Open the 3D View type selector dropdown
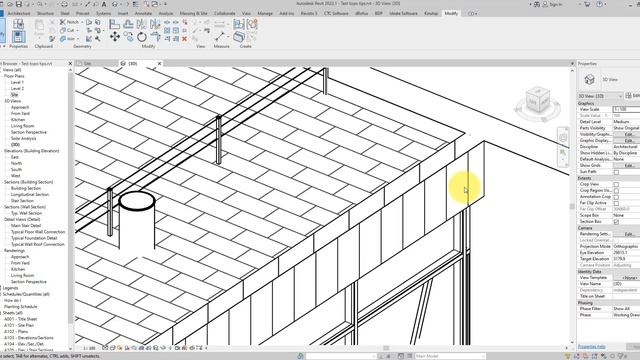This screenshot has width=640, height=360. (x=600, y=96)
